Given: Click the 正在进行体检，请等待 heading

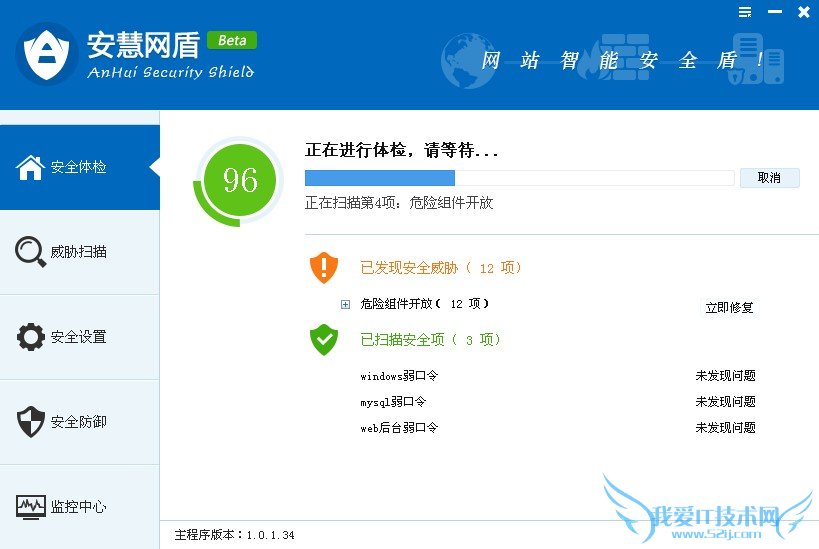Looking at the screenshot, I should point(401,150).
